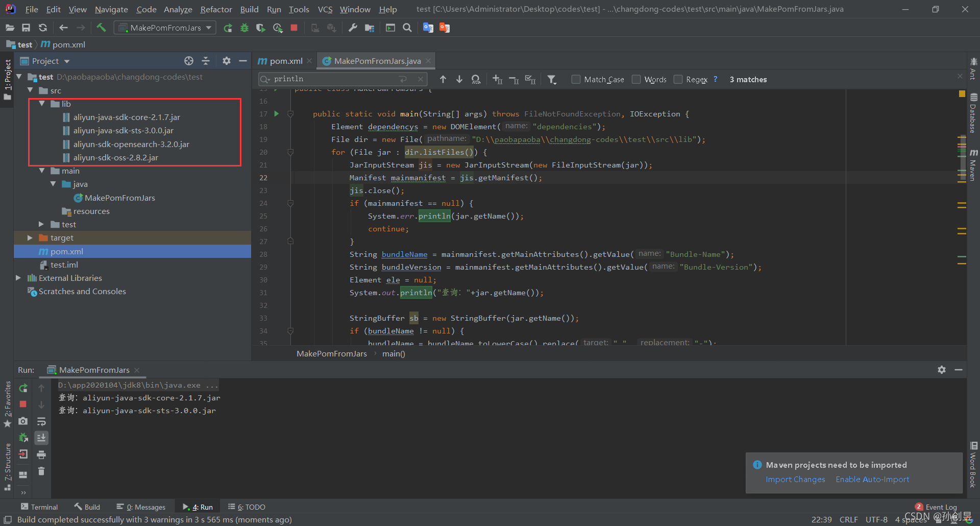Take thread dump camera icon
This screenshot has height=526, width=980.
[x=23, y=421]
